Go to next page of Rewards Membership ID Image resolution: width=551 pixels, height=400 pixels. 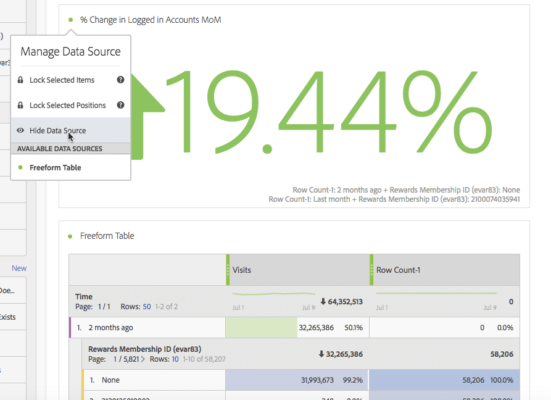[x=143, y=359]
